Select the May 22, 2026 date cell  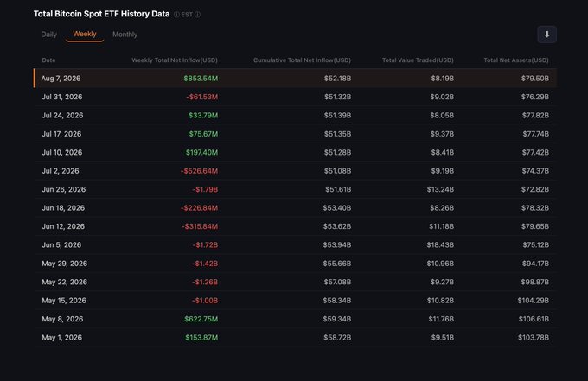(x=65, y=282)
